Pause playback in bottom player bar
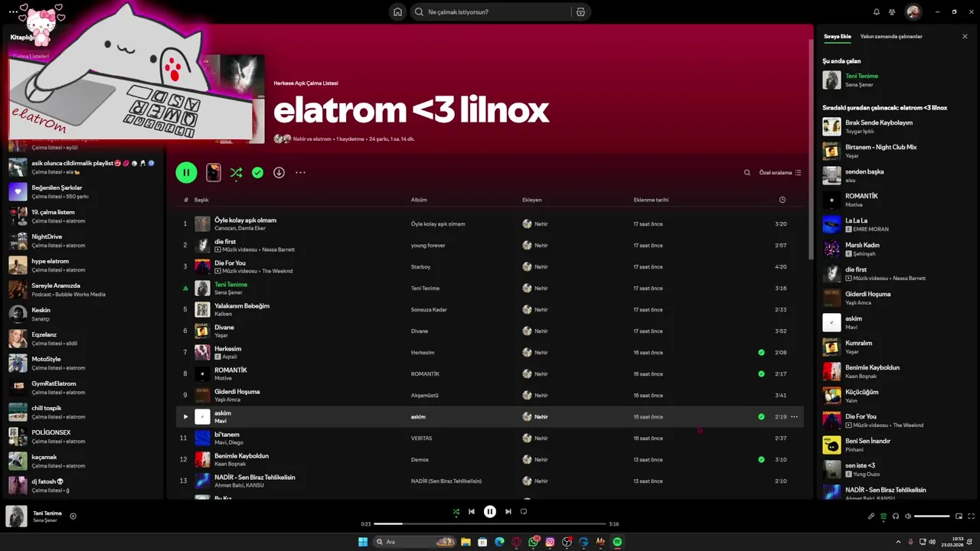Image resolution: width=980 pixels, height=551 pixels. pyautogui.click(x=490, y=511)
